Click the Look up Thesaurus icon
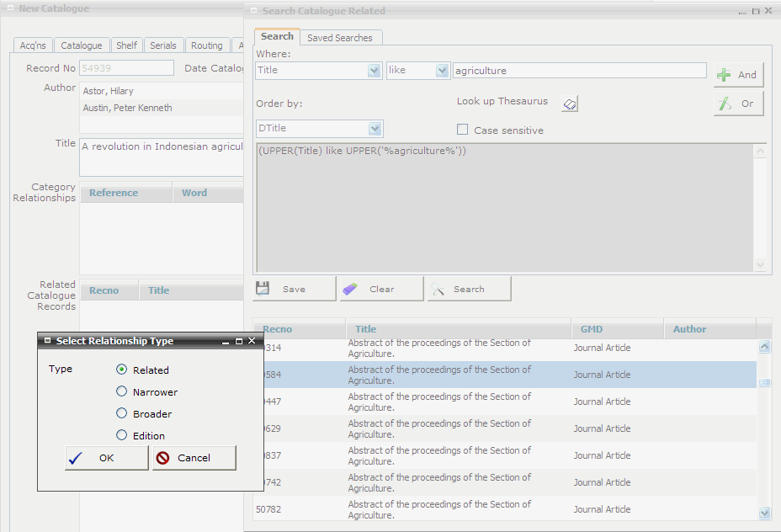The image size is (781, 532). (x=570, y=104)
